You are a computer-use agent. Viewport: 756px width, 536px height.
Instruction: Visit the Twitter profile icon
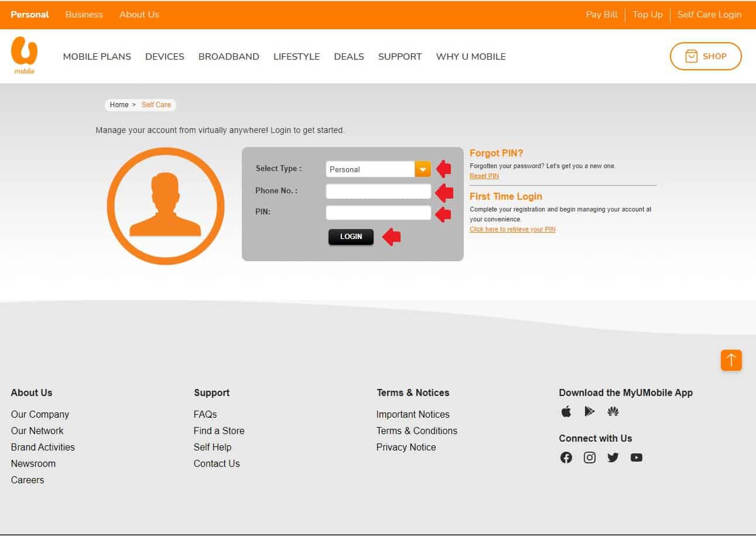(x=613, y=458)
